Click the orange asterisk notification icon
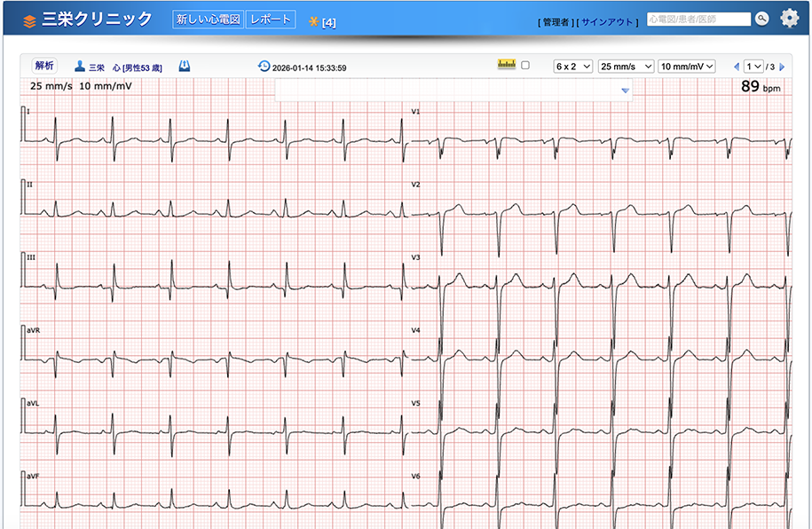This screenshot has height=529, width=812. [x=313, y=21]
